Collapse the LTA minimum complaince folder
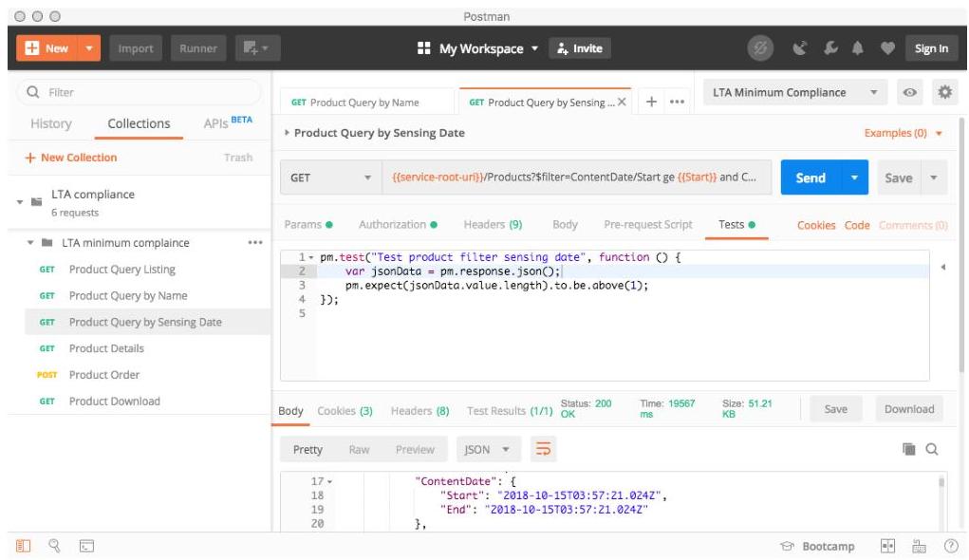 pos(30,243)
